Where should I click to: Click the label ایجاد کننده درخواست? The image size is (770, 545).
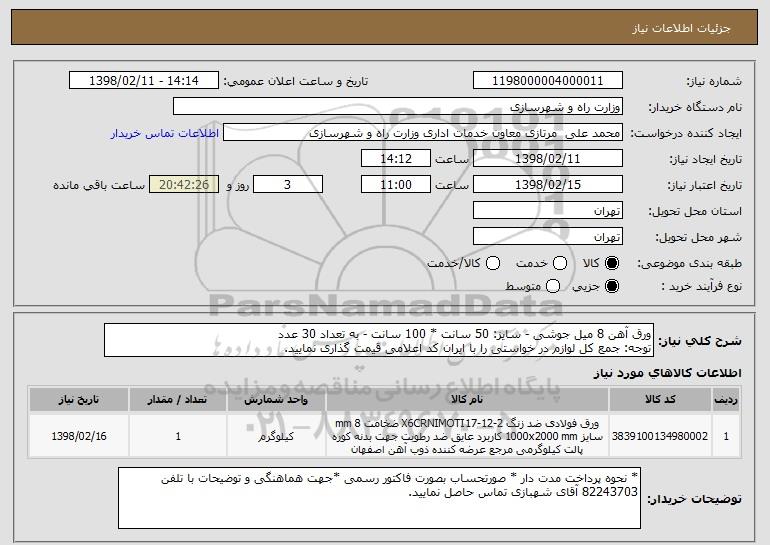(x=686, y=134)
